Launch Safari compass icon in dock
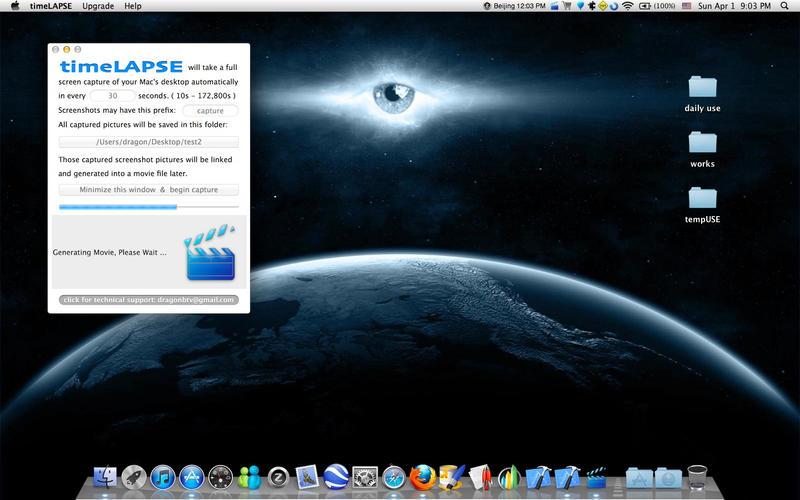 tap(394, 478)
